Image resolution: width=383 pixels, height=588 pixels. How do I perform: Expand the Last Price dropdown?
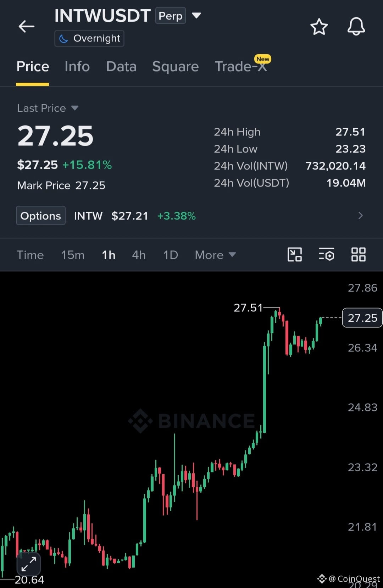48,108
